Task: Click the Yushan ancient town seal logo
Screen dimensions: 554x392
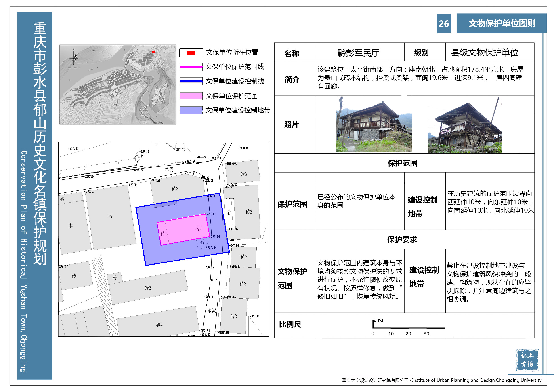Action: (x=527, y=360)
